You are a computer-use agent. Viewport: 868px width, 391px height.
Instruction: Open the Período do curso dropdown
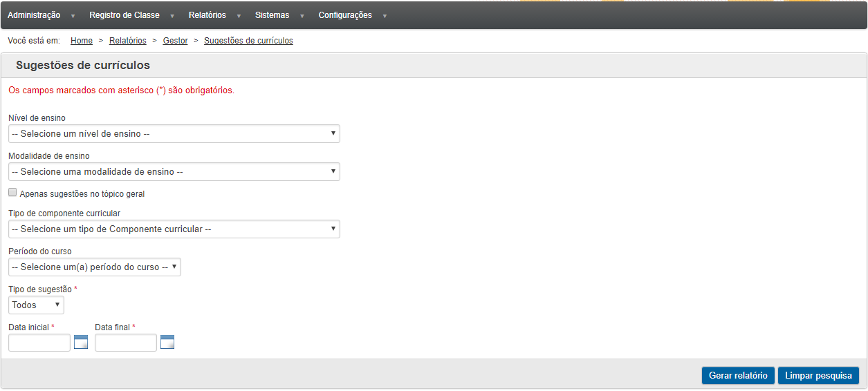pyautogui.click(x=95, y=267)
